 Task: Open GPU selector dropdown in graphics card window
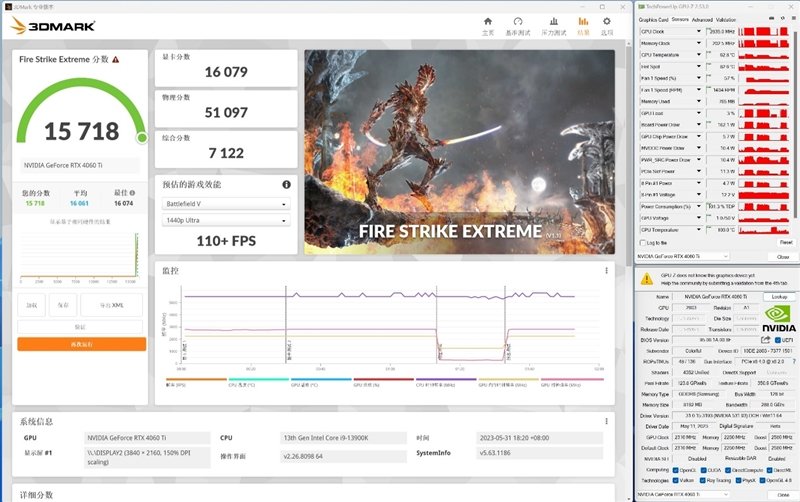point(683,494)
